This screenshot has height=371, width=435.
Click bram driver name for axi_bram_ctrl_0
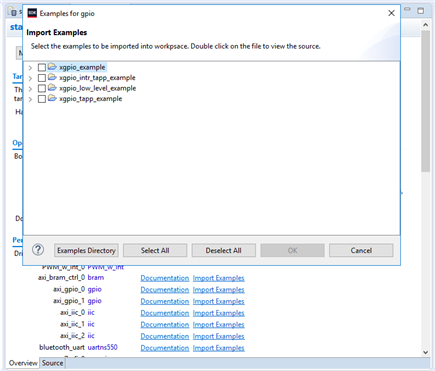[96, 277]
